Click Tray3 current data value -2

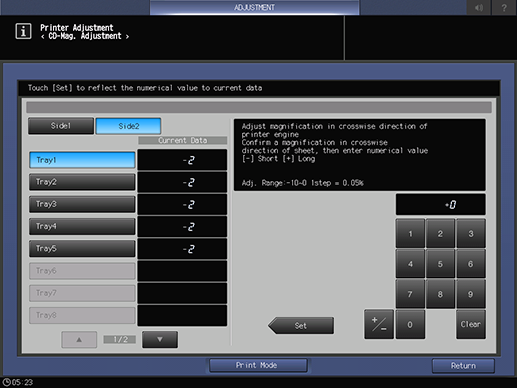(x=182, y=204)
